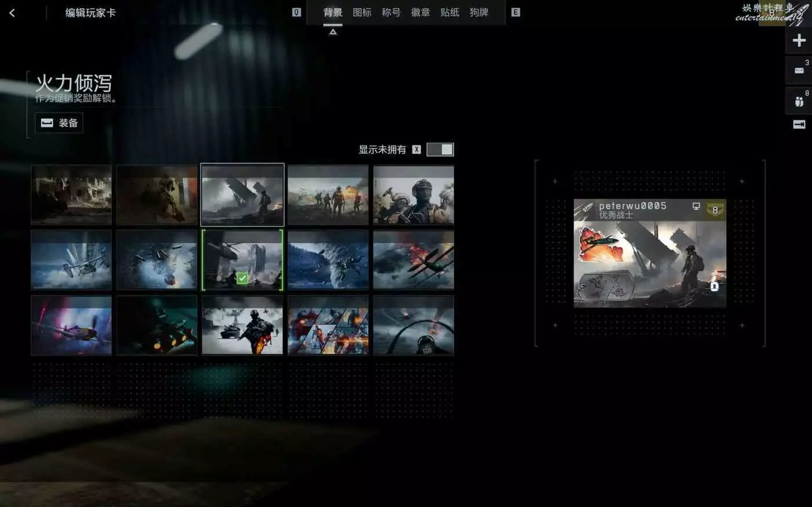Click the back arrow in the header
Screen dimensions: 812x507
click(12, 13)
